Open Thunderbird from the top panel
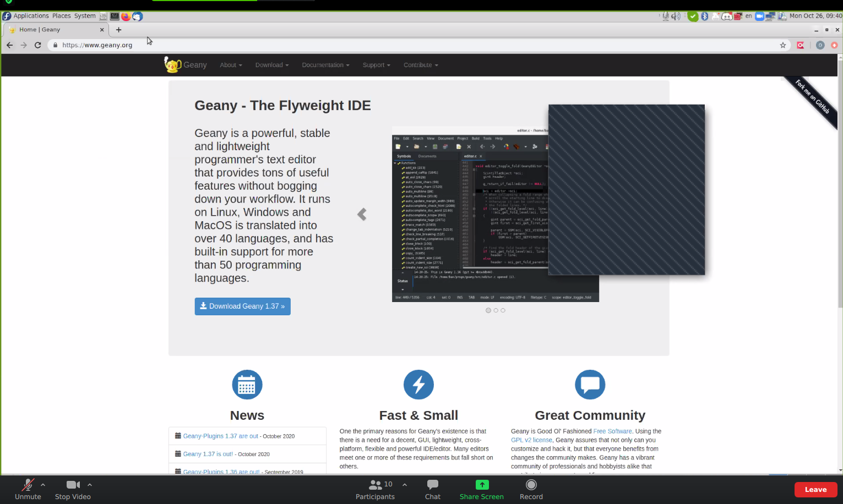Screen dimensions: 843x504 point(138,16)
